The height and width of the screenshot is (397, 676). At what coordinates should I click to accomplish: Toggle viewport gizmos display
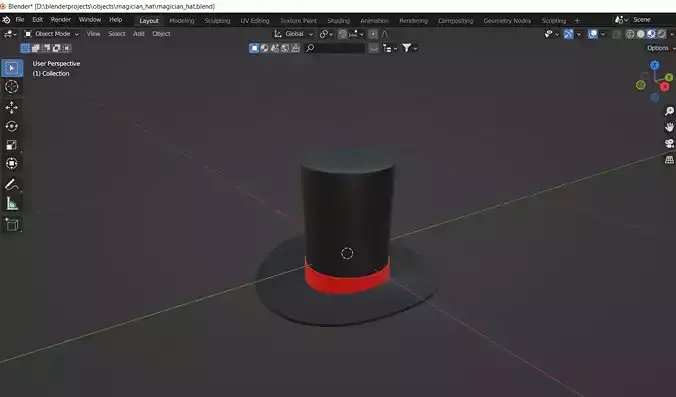[569, 34]
